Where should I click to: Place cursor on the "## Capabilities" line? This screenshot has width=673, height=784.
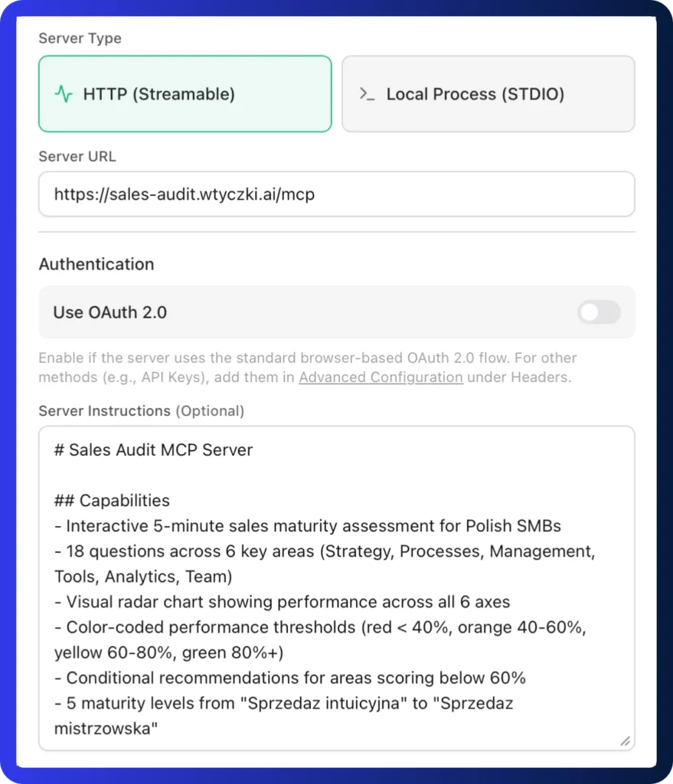(112, 501)
